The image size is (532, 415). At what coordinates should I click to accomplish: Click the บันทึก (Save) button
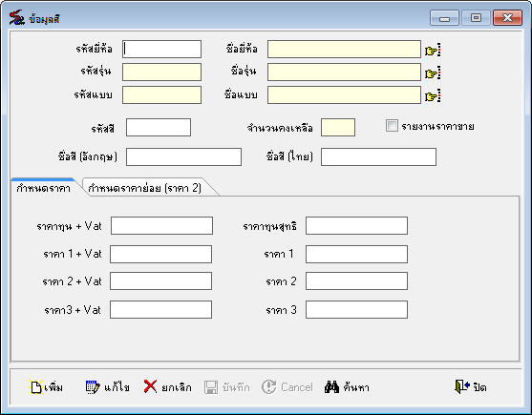click(226, 387)
